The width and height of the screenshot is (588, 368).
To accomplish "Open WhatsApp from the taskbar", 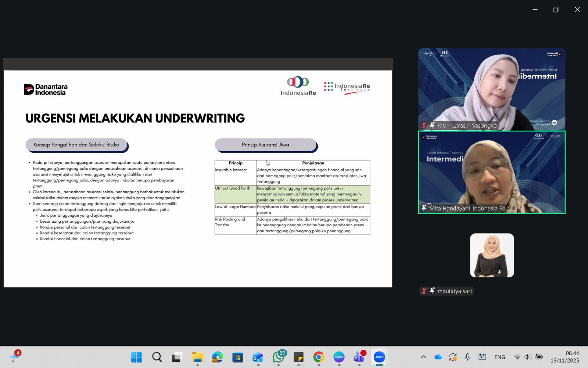I will [278, 357].
